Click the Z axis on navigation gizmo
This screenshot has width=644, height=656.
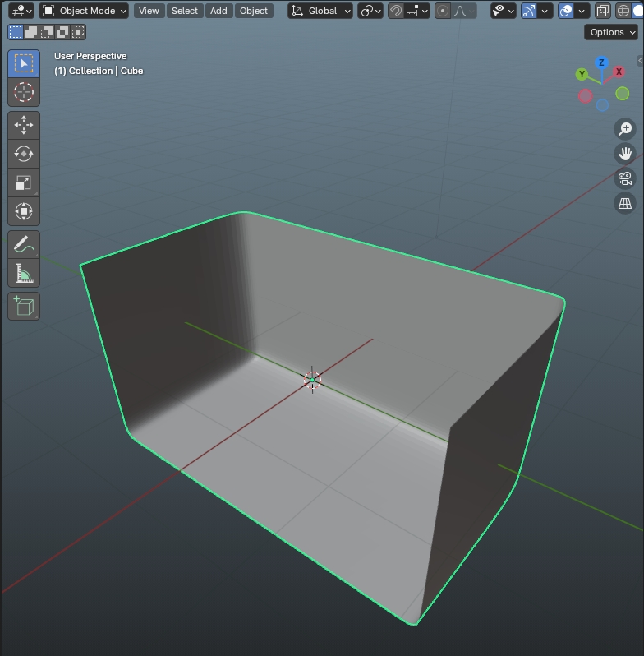(x=602, y=63)
